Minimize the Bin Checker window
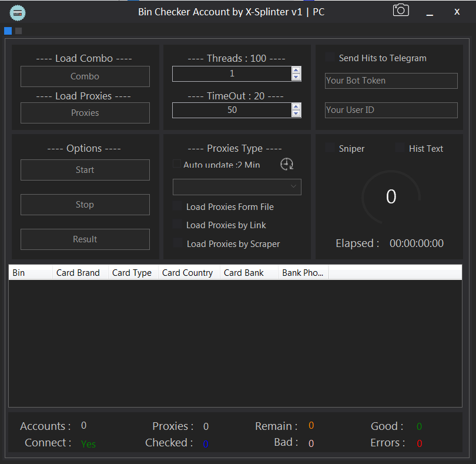 coord(430,12)
